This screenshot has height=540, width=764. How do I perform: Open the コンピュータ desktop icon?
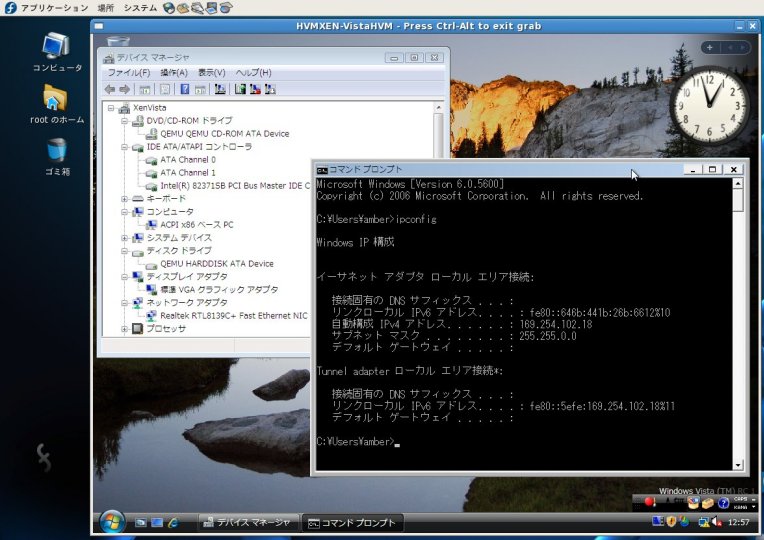(57, 48)
